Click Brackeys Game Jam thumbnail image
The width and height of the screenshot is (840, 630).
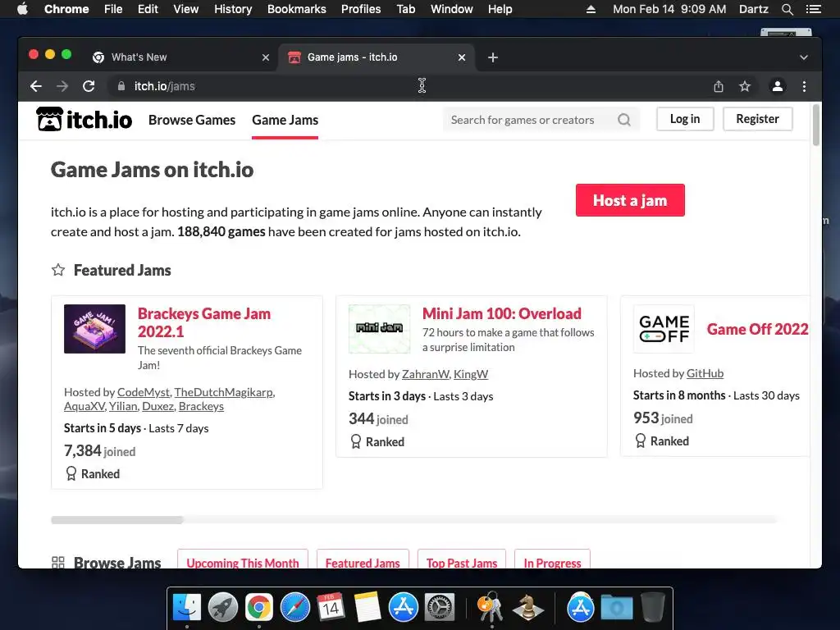point(95,329)
